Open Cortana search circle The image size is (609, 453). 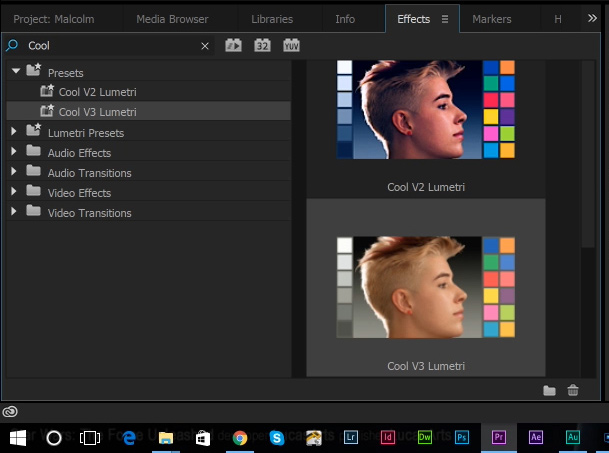click(54, 438)
